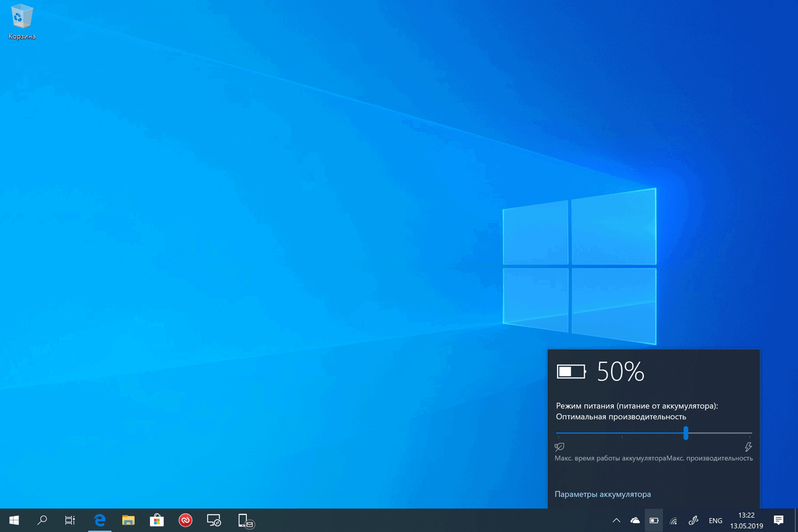Open File Explorer from the taskbar

click(128, 520)
